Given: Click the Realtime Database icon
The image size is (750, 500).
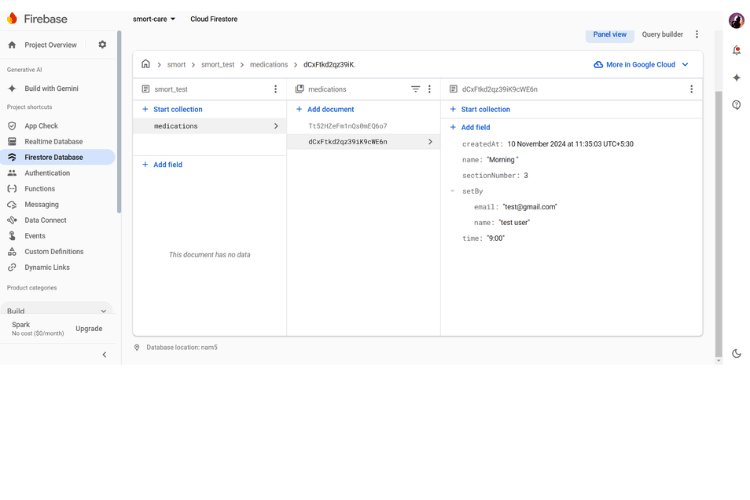Looking at the screenshot, I should 12,142.
